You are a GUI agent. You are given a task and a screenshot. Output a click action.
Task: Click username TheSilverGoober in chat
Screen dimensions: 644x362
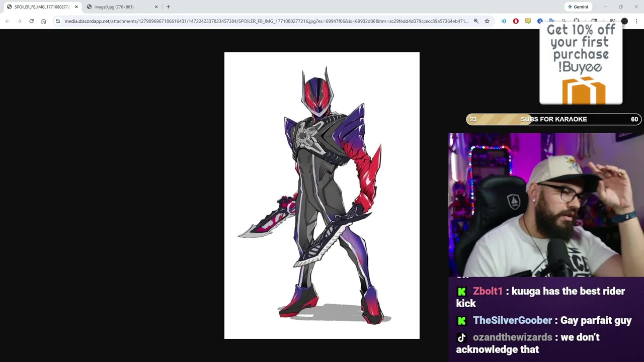click(x=512, y=320)
